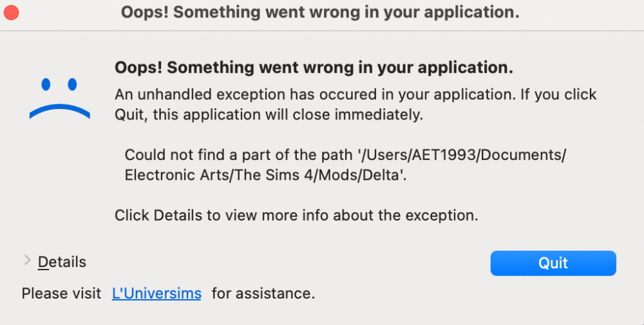Expand the Details disclosure chevron
Viewport: 644px width, 325px height.
tap(27, 260)
